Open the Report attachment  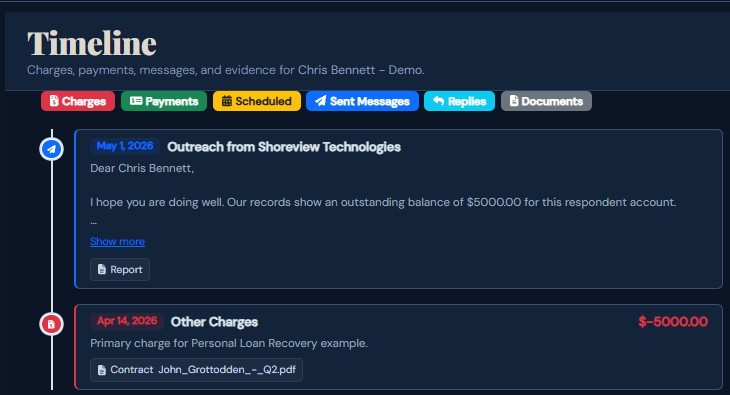[x=120, y=269]
